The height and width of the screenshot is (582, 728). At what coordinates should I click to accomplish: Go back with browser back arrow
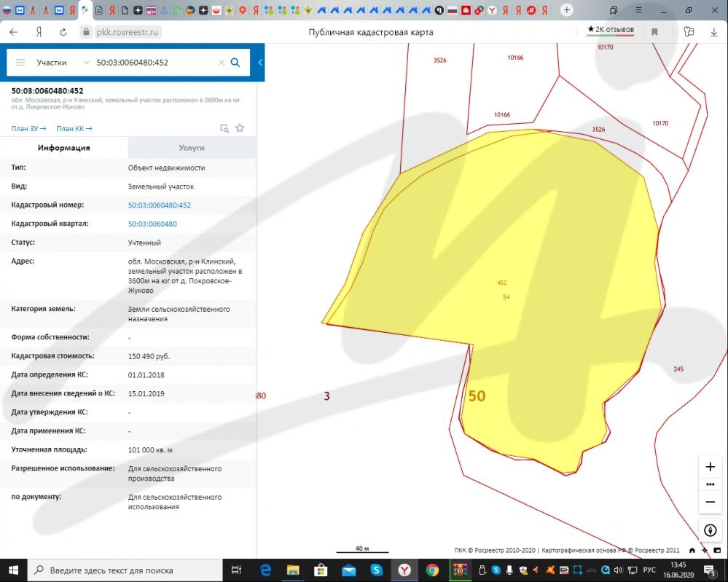tap(13, 32)
